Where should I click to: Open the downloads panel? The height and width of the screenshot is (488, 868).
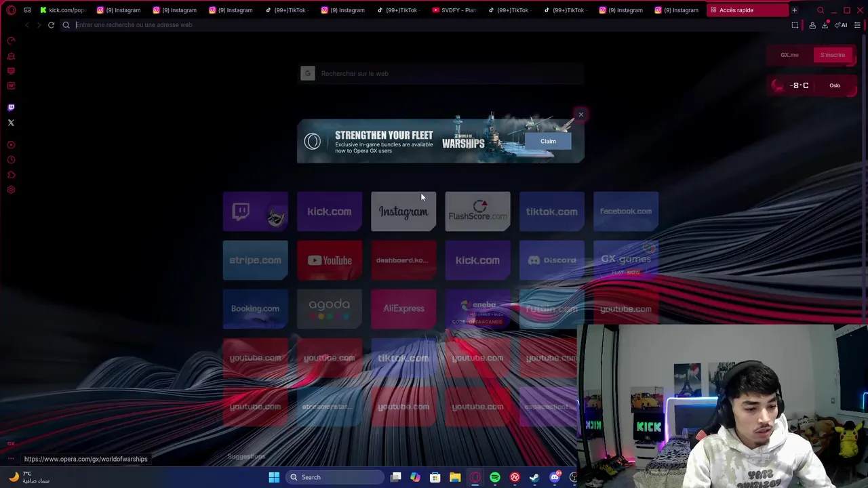click(825, 25)
